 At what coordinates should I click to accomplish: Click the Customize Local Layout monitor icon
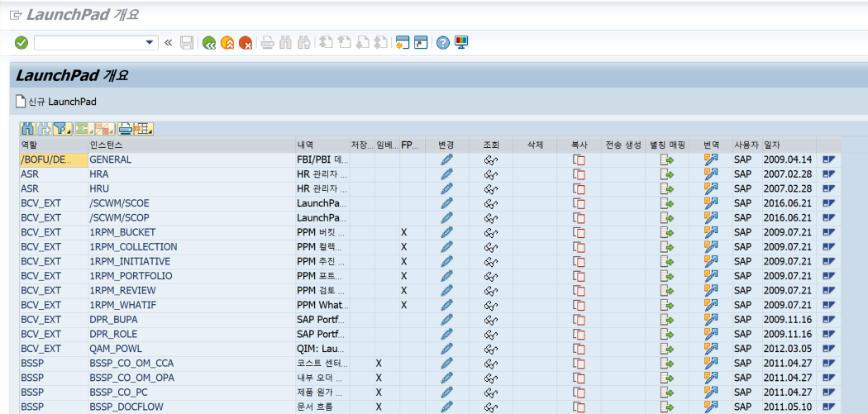[461, 43]
